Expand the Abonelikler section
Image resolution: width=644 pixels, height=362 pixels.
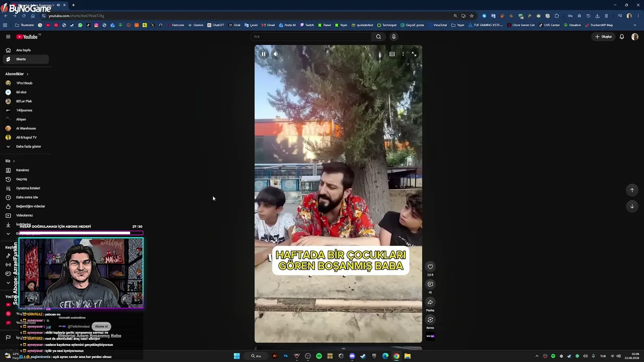(17, 74)
